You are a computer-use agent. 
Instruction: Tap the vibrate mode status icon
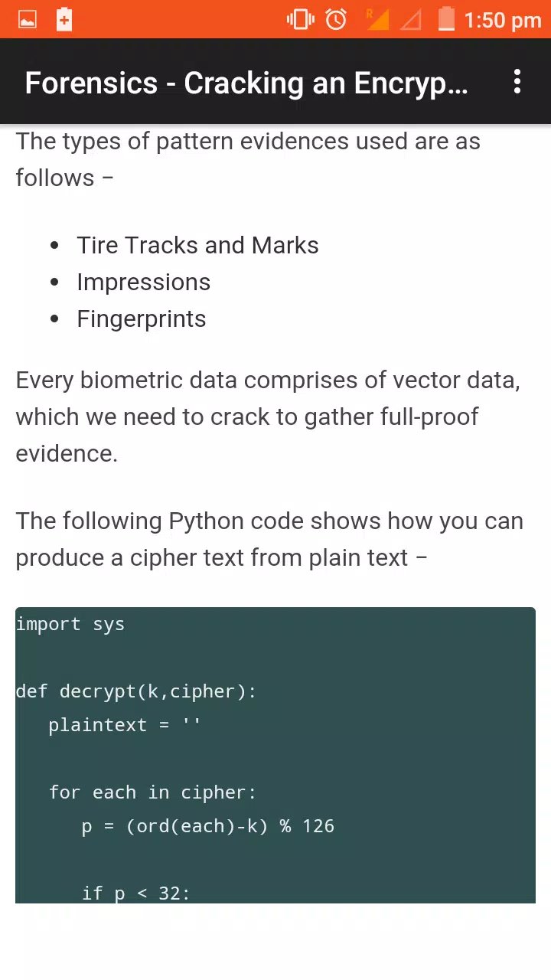(301, 20)
